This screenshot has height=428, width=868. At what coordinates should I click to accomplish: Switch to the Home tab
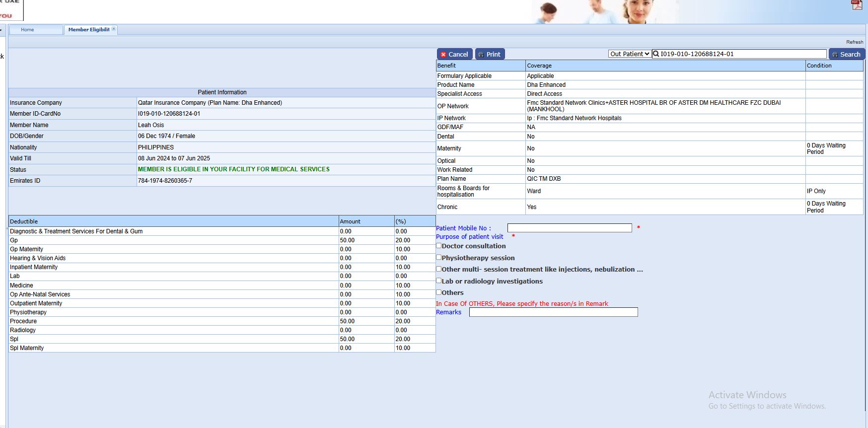click(x=28, y=30)
